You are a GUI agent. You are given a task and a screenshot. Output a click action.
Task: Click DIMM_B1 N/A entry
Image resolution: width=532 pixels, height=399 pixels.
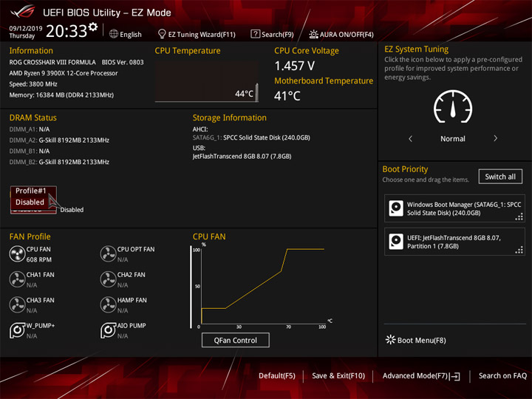coord(30,151)
